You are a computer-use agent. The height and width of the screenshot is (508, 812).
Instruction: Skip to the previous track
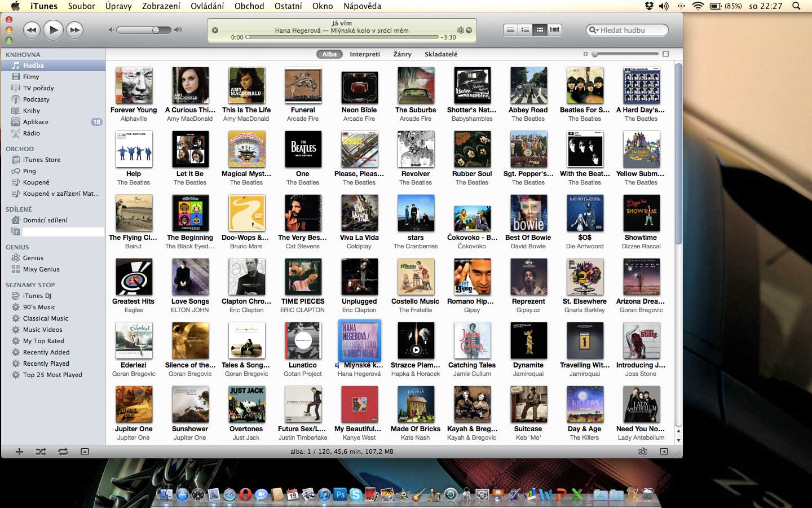tap(32, 30)
